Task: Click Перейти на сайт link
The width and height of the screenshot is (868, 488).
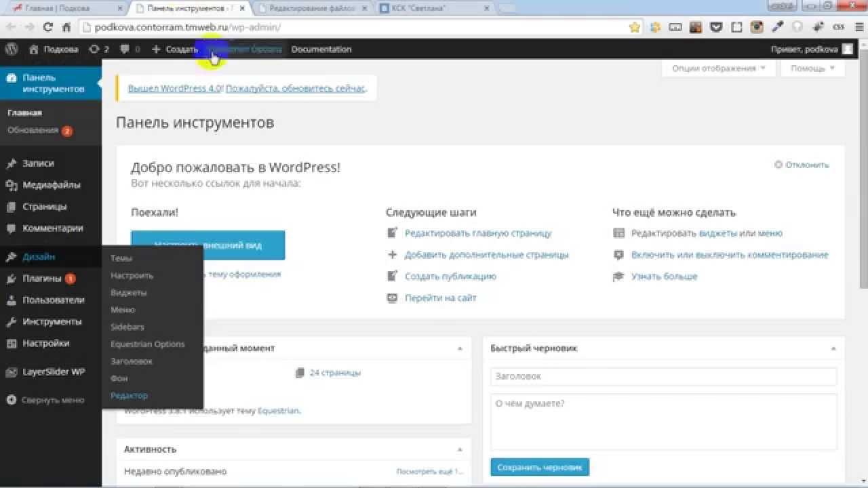Action: (x=441, y=298)
